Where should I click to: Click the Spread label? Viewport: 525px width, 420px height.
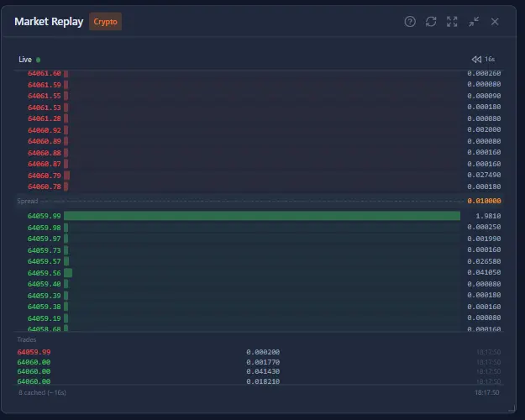click(x=28, y=201)
